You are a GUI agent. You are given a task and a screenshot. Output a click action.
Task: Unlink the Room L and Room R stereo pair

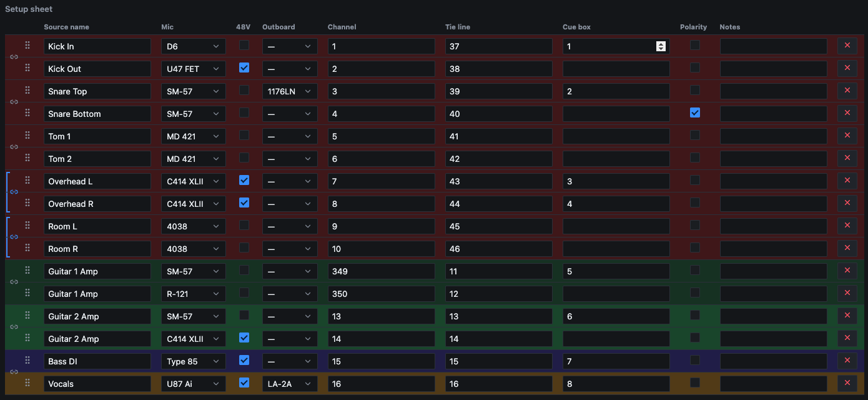(x=14, y=237)
